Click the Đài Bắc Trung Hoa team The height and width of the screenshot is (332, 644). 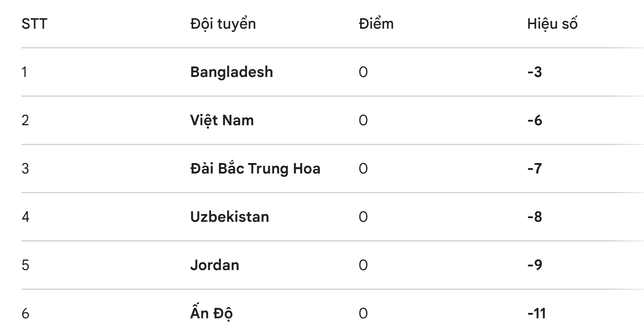[255, 169]
